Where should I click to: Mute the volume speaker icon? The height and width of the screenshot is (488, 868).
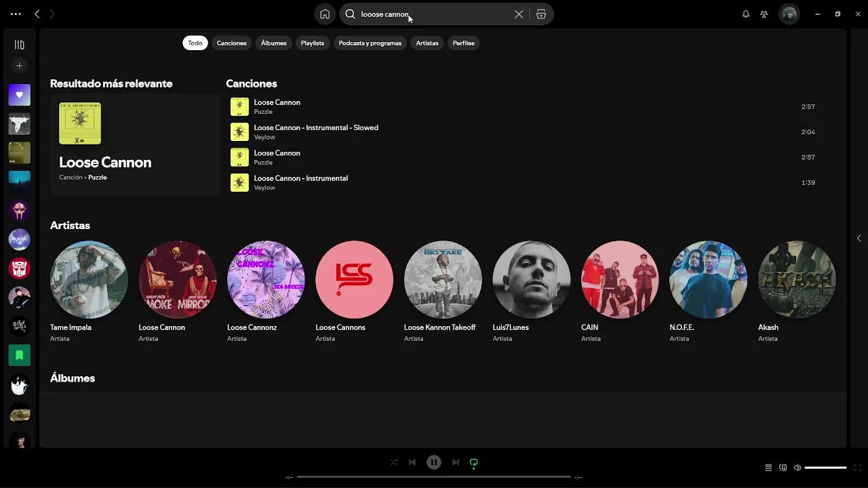click(797, 468)
